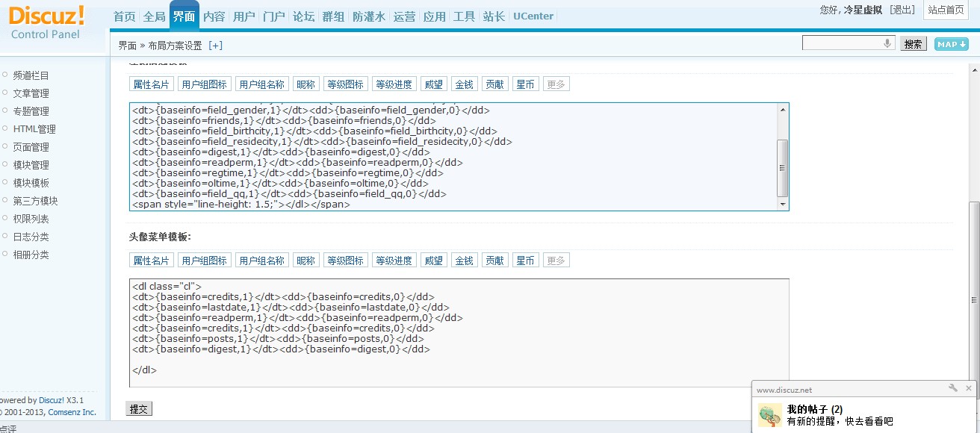Insert 等级图标 in upper template toolbar

(x=345, y=84)
